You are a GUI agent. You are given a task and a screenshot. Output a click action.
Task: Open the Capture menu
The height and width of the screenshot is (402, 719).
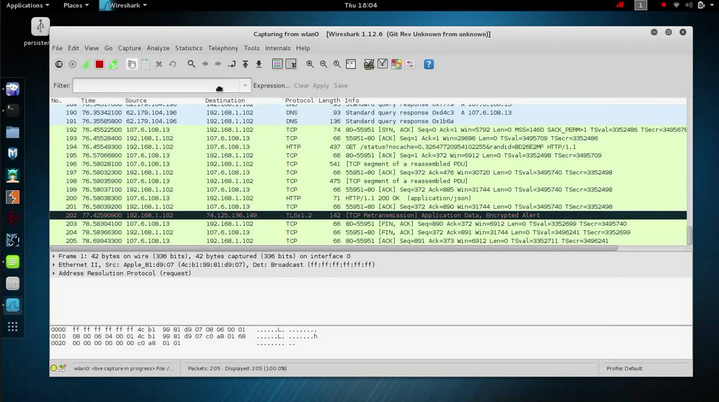(x=129, y=48)
